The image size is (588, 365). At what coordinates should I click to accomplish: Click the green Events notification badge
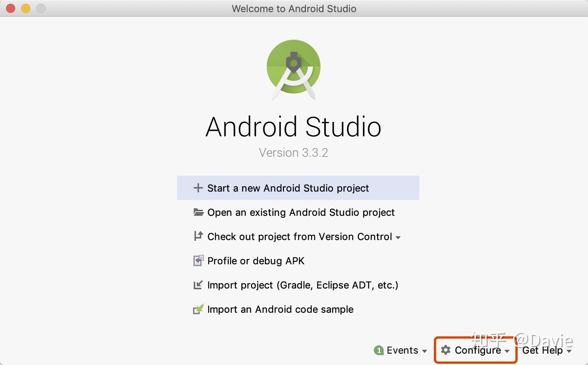click(x=379, y=350)
